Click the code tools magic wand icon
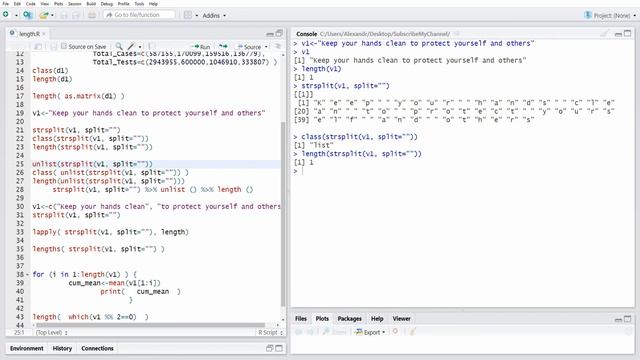 [x=131, y=47]
